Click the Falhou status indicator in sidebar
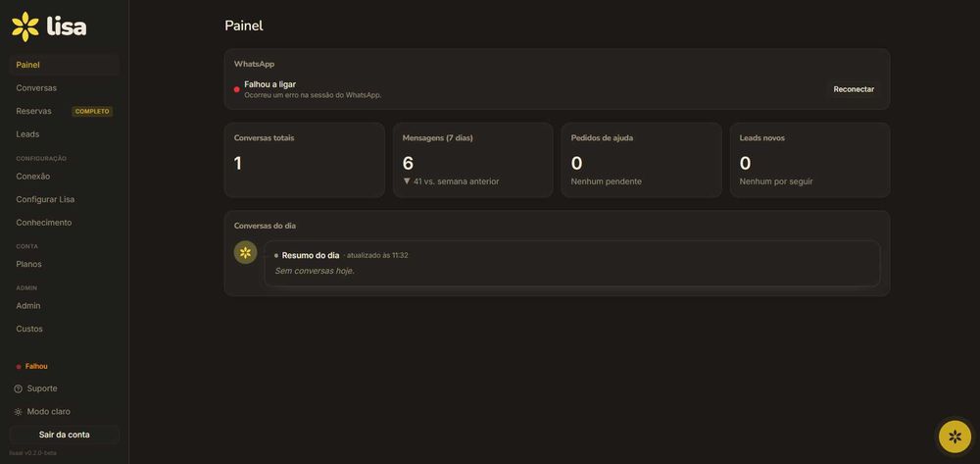This screenshot has width=980, height=464. (32, 367)
